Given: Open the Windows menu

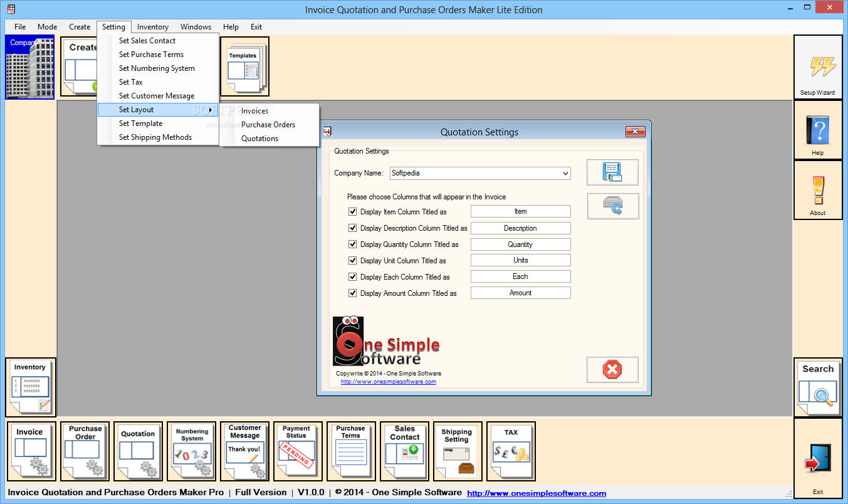Looking at the screenshot, I should 196,27.
